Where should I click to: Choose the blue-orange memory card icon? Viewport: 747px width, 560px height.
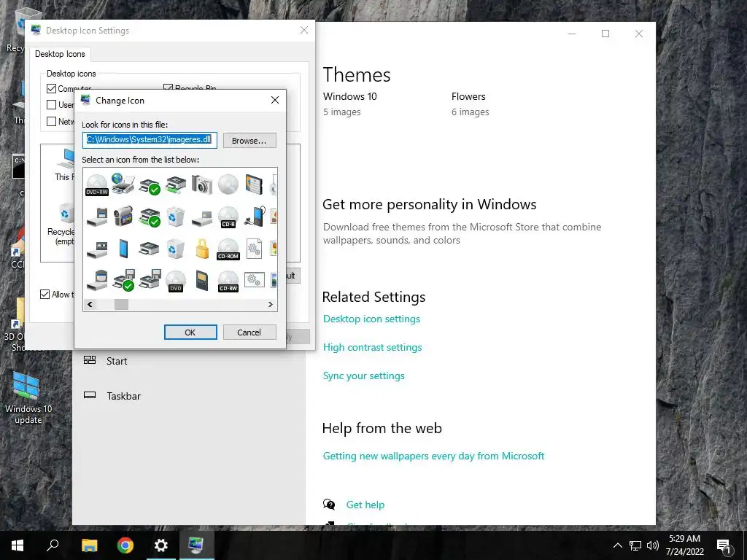coord(254,184)
